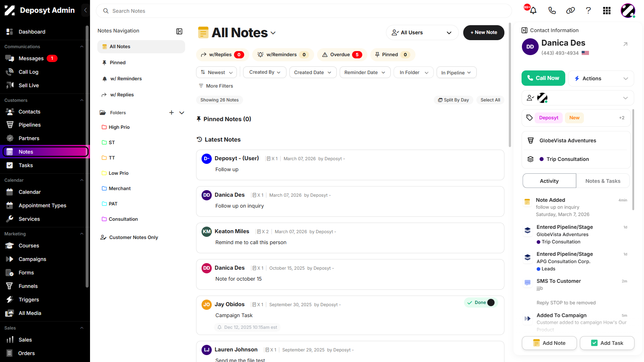Toggle the Overdue filter chip
The width and height of the screenshot is (644, 362).
tap(342, 55)
